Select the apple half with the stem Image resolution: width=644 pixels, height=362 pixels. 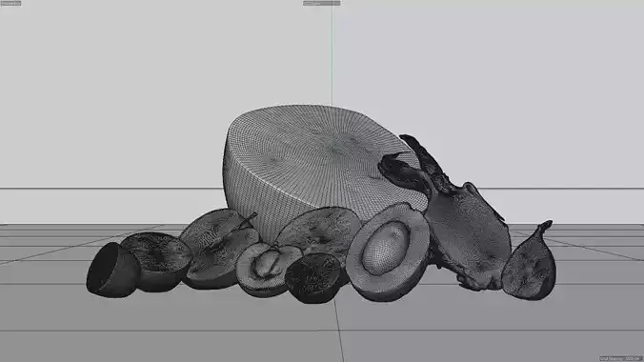[x=219, y=249]
